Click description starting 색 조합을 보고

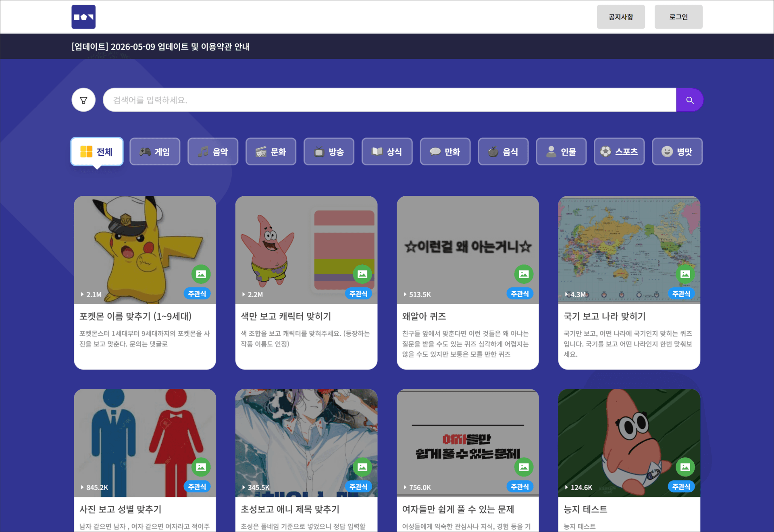tap(305, 339)
